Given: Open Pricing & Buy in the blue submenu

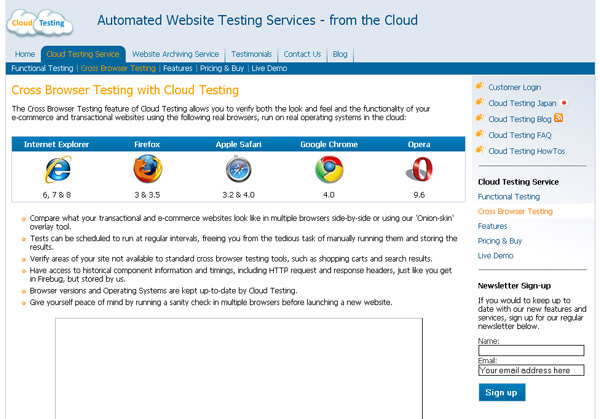Looking at the screenshot, I should tap(222, 68).
